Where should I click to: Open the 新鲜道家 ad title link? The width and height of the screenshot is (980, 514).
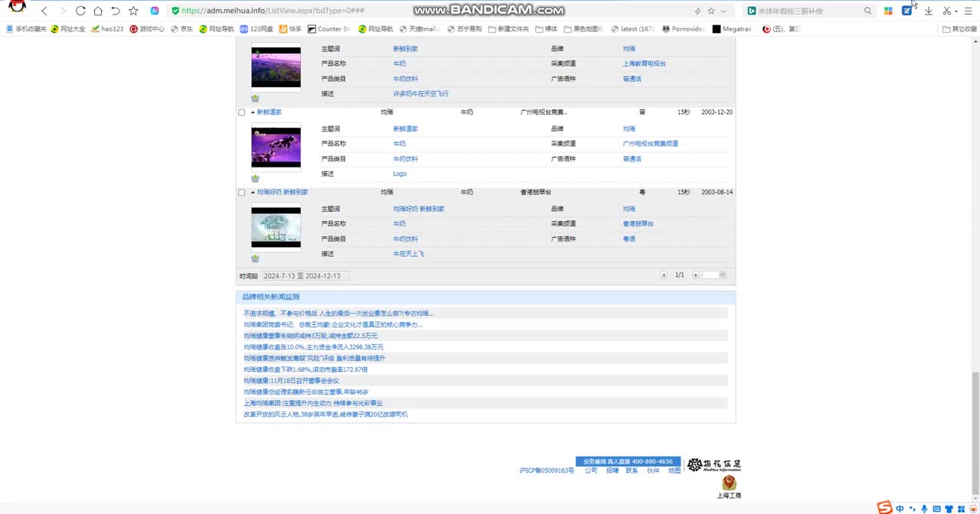click(x=269, y=112)
